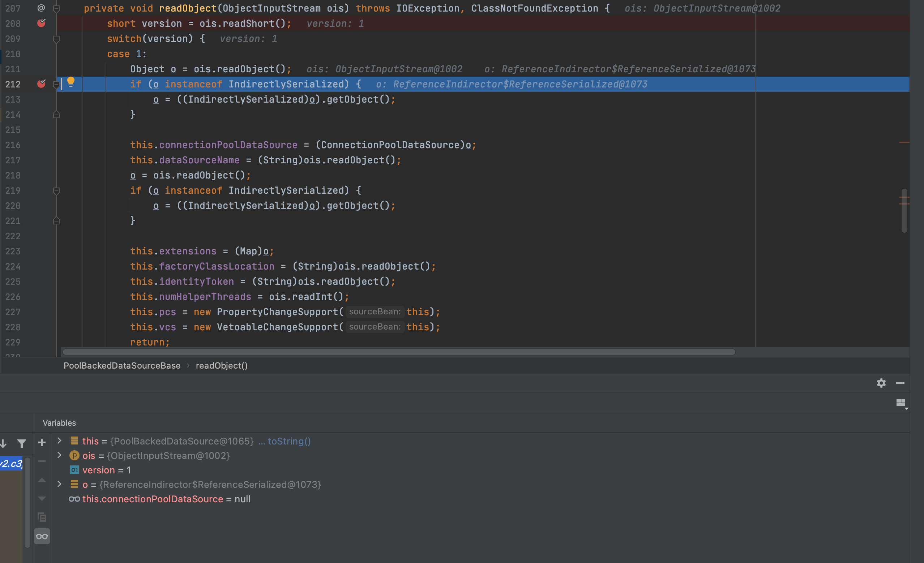Expand the 'this' variable node
This screenshot has width=924, height=563.
pos(59,440)
